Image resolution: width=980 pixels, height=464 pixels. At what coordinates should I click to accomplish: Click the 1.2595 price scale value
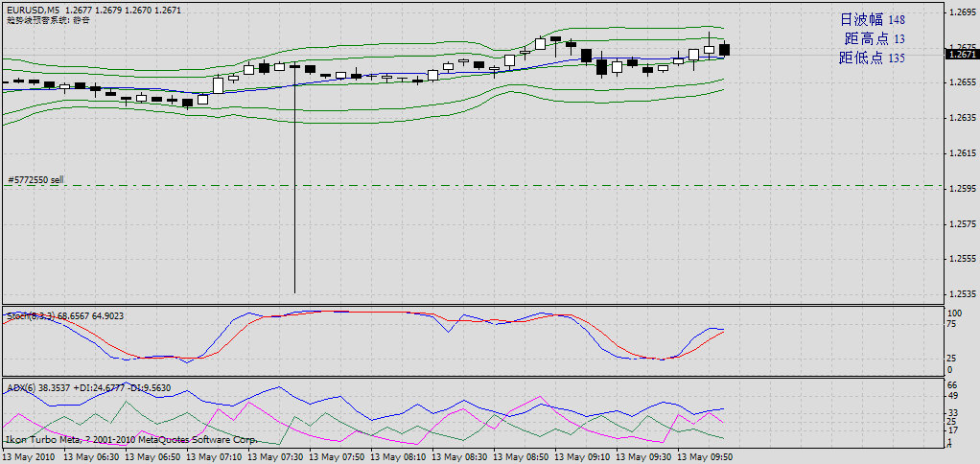point(963,188)
